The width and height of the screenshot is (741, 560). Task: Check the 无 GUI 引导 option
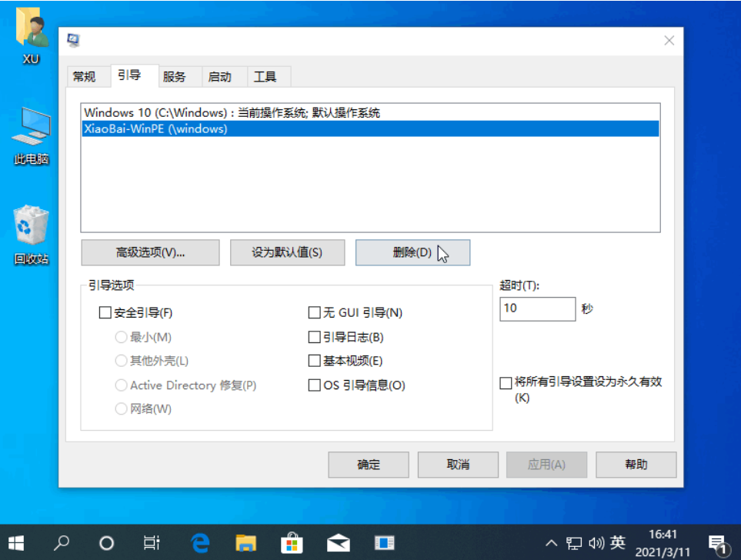(314, 312)
